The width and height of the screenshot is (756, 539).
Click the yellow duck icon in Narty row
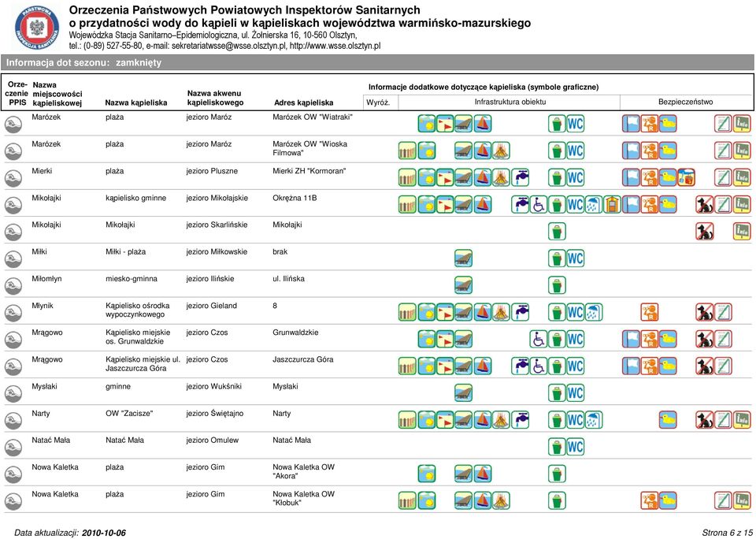(x=668, y=420)
